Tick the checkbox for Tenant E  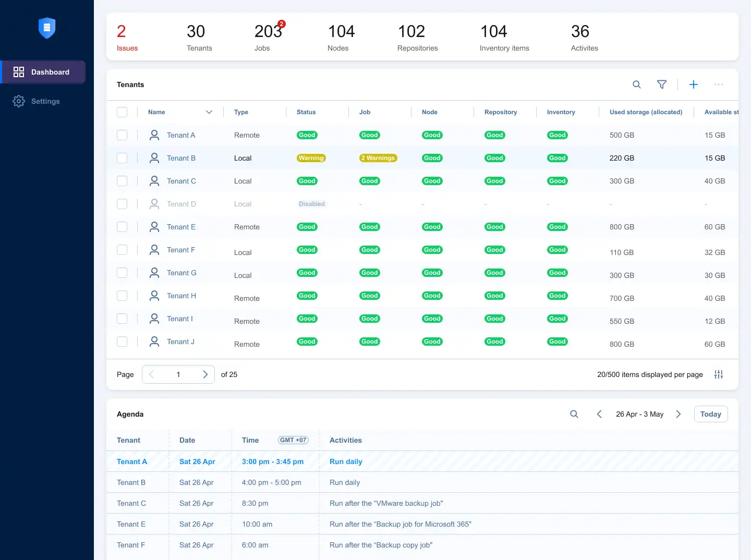[122, 227]
